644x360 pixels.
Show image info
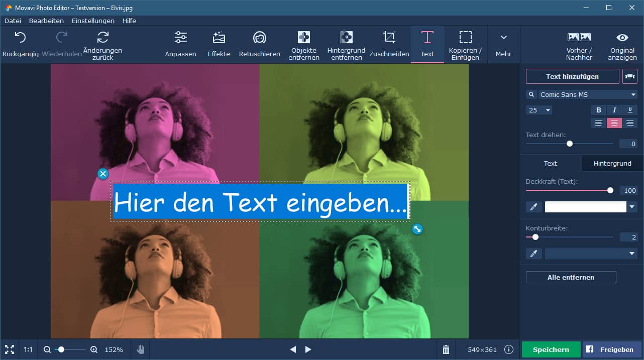point(509,349)
